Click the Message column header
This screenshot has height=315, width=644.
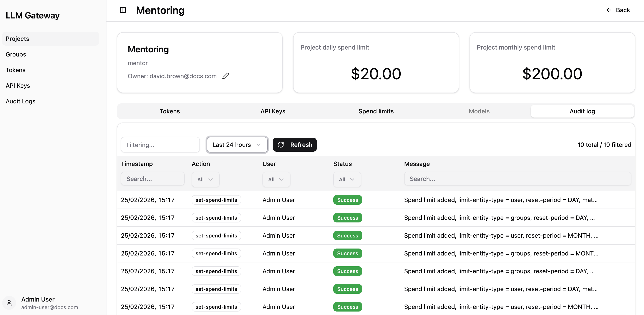[x=417, y=164]
